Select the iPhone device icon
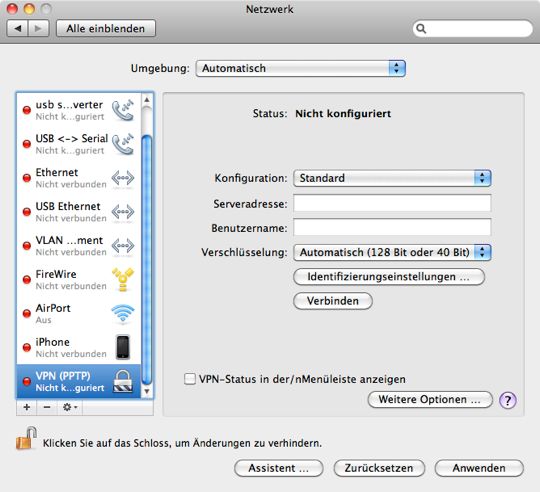 [123, 347]
